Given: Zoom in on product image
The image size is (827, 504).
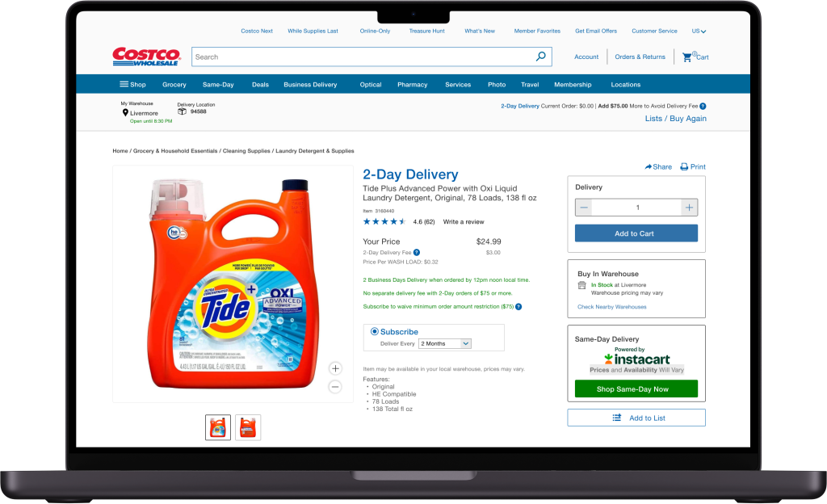Looking at the screenshot, I should pyautogui.click(x=335, y=368).
